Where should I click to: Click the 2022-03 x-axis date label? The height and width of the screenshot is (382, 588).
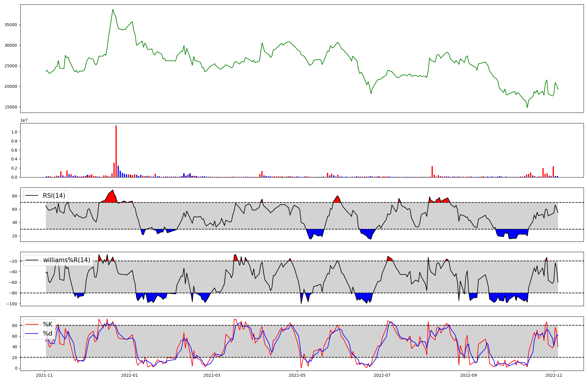pos(212,375)
